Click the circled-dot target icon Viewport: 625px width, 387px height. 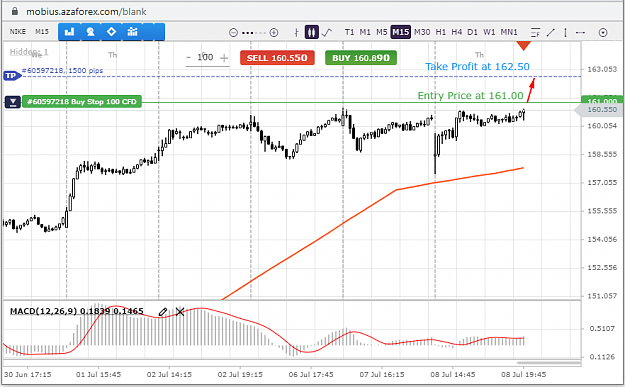603,33
